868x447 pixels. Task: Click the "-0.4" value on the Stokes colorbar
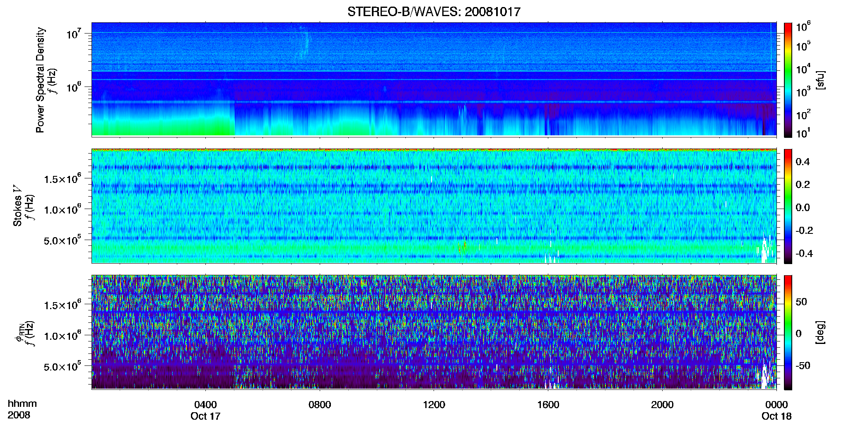[804, 253]
